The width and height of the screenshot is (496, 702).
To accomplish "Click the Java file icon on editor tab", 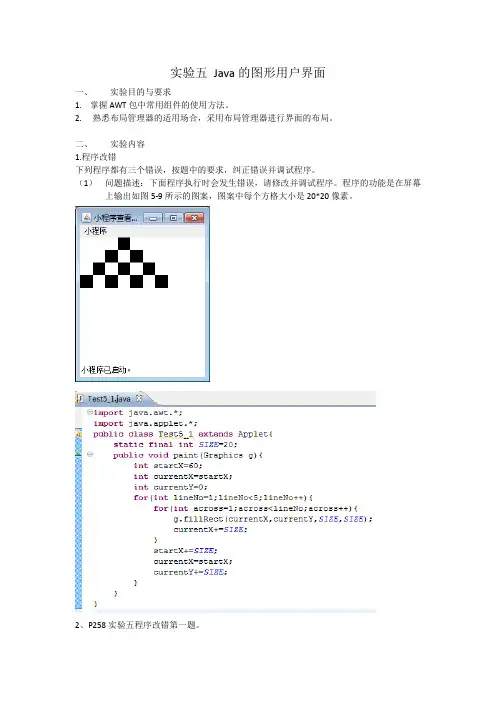I will [x=80, y=398].
